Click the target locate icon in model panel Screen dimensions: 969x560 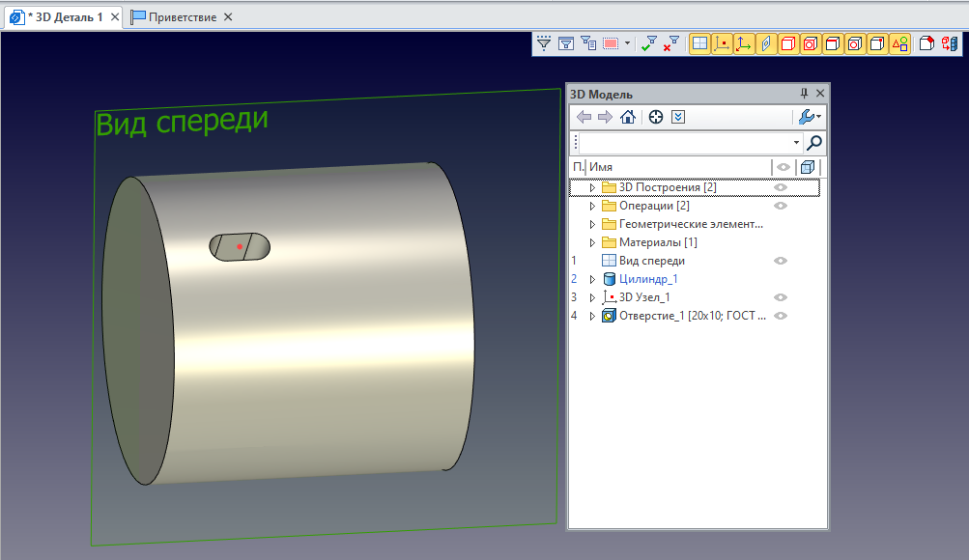coord(656,117)
